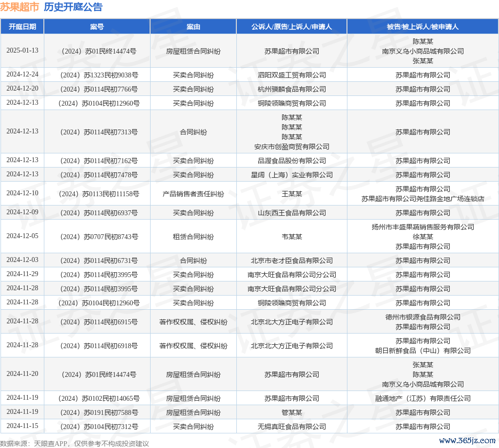Select case number 苏0114民初6915号
This screenshot has width=499, height=448.
[99, 322]
